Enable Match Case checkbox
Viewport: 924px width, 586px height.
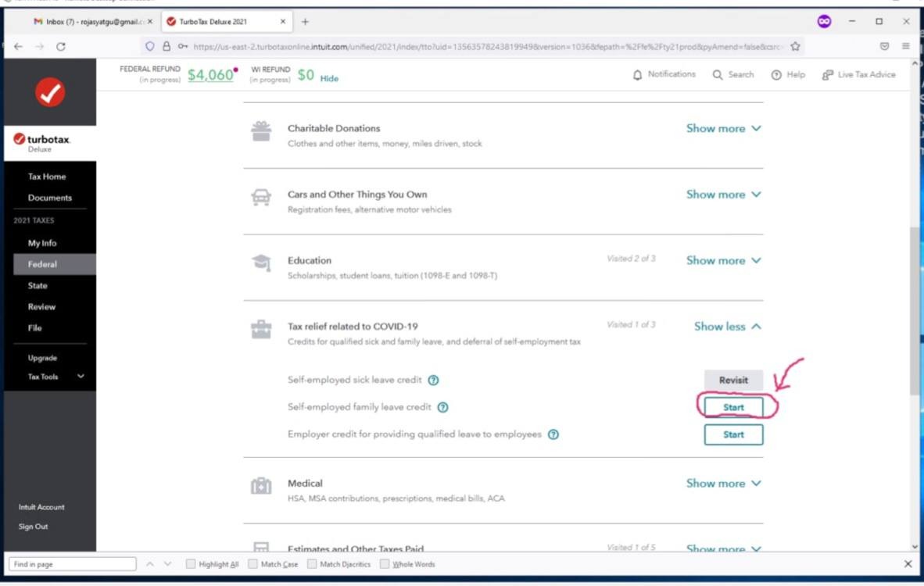coord(252,564)
